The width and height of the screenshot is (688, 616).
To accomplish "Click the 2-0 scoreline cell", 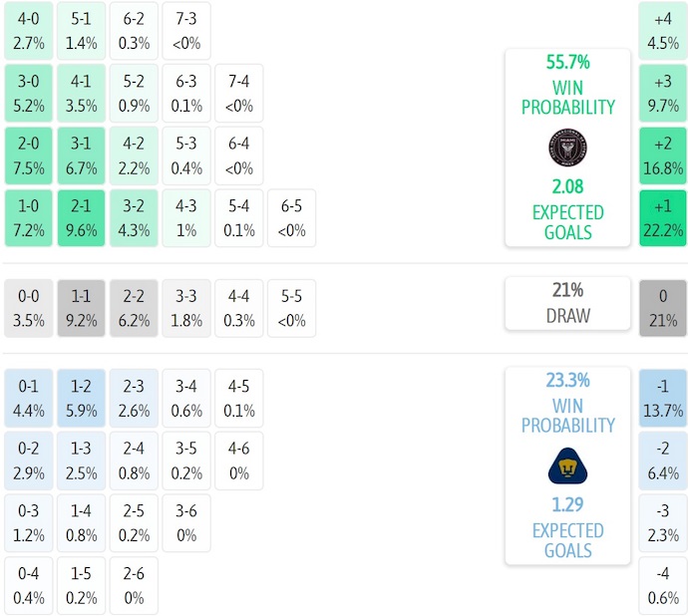I will click(x=28, y=155).
